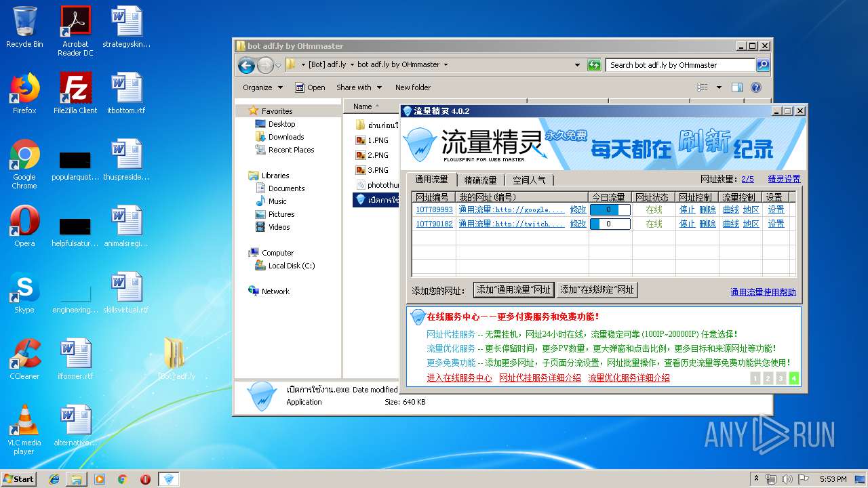Click URL ID 107789993 link
Screen dimensions: 868x488
click(434, 210)
